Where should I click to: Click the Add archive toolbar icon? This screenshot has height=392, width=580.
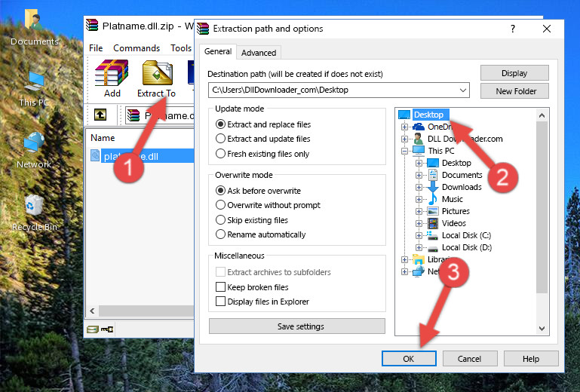[112, 72]
